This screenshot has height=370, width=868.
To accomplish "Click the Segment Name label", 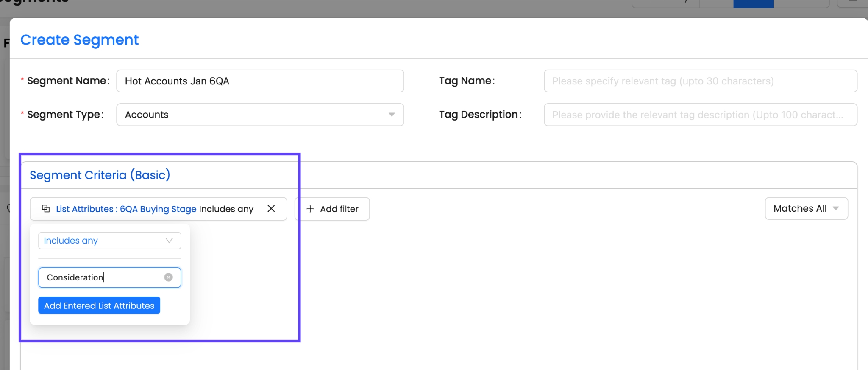I will click(66, 81).
